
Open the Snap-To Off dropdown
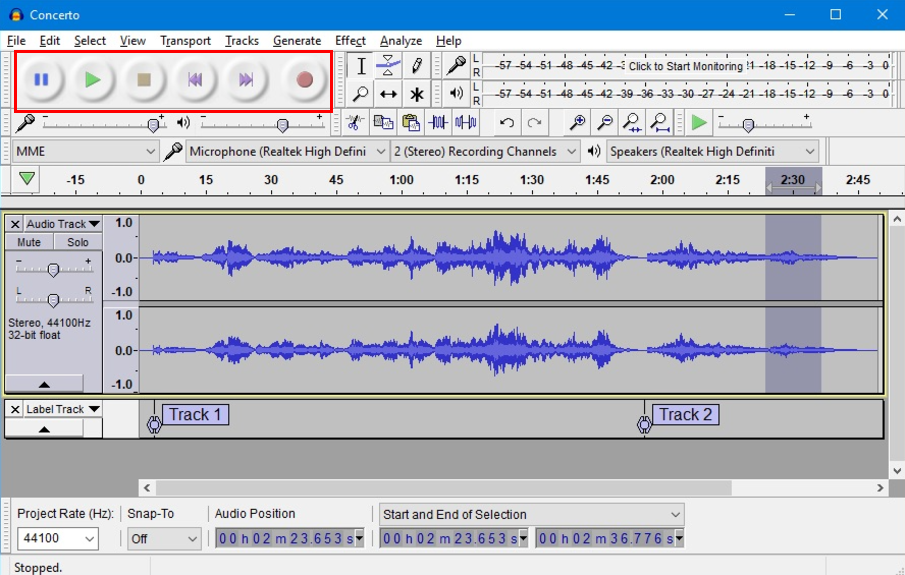point(164,539)
